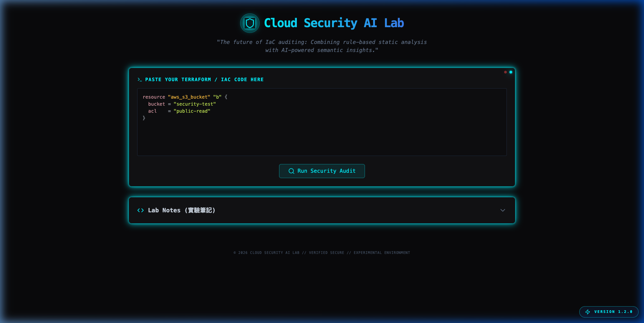Expand Lab Notes using the chevron arrow

tap(502, 210)
